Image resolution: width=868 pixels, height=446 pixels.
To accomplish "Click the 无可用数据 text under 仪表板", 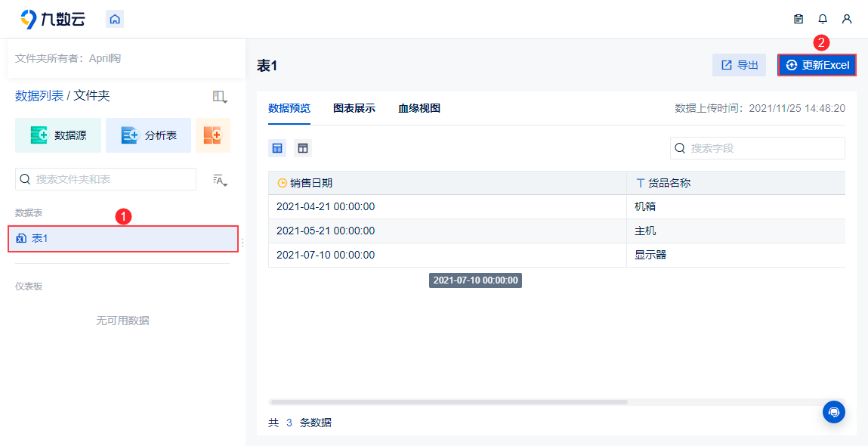I will click(x=122, y=321).
